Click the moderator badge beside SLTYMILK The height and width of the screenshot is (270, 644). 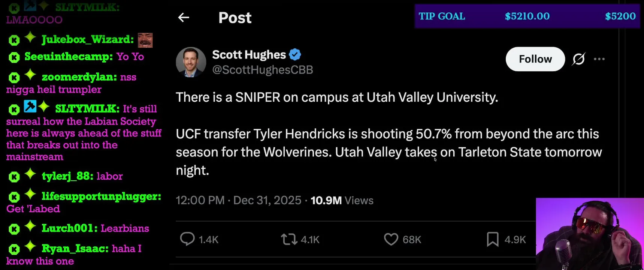tap(30, 107)
